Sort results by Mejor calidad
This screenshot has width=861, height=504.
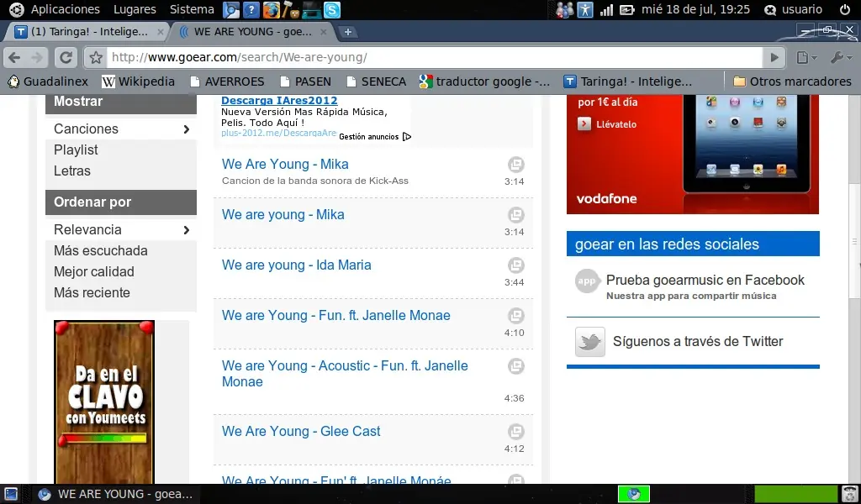click(94, 271)
